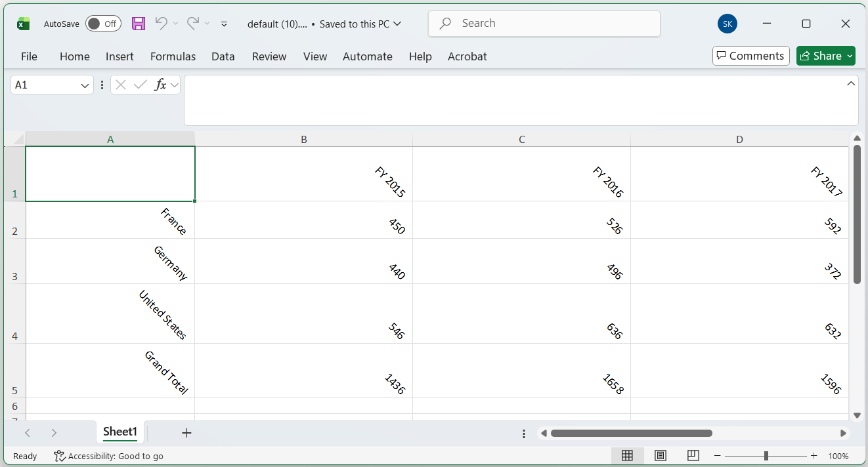This screenshot has width=868, height=467.
Task: Click the SK user account avatar
Action: tap(727, 24)
